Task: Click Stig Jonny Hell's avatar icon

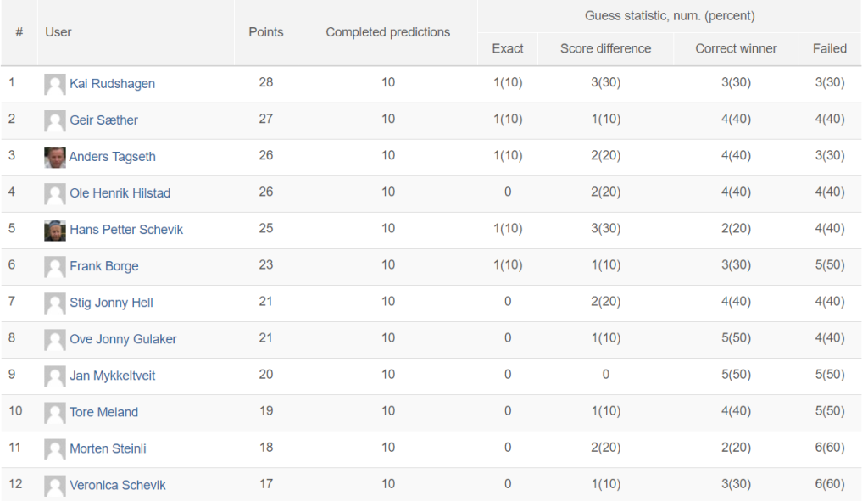Action: [55, 303]
